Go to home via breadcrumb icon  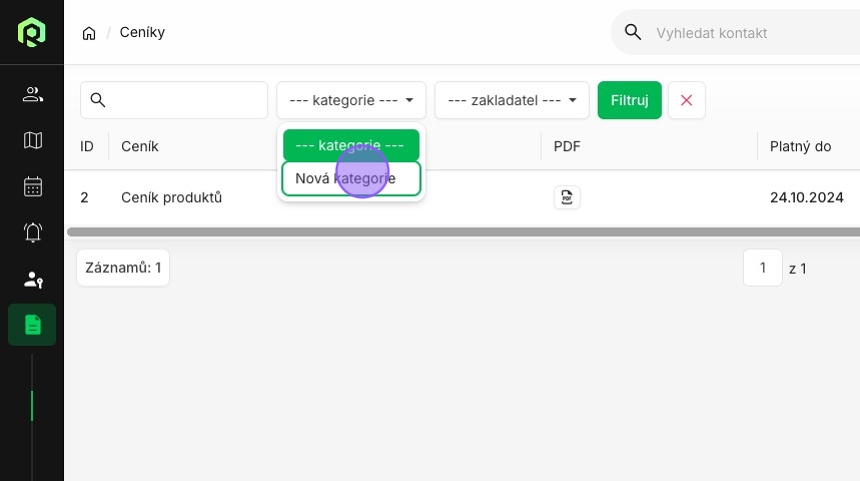click(89, 33)
